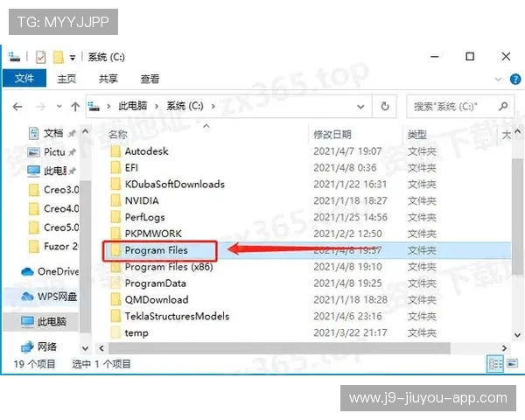
Task: Go forward with the right arrow
Action: 40,107
